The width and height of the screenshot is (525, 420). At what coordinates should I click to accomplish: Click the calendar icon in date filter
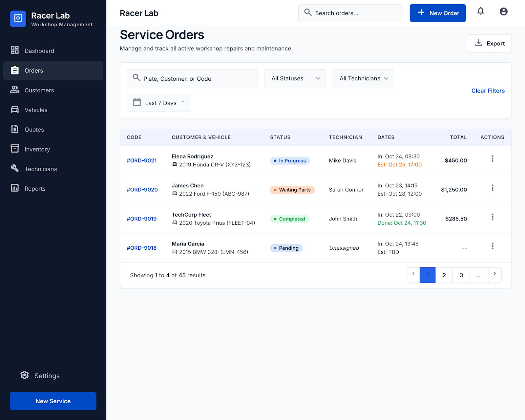click(137, 102)
